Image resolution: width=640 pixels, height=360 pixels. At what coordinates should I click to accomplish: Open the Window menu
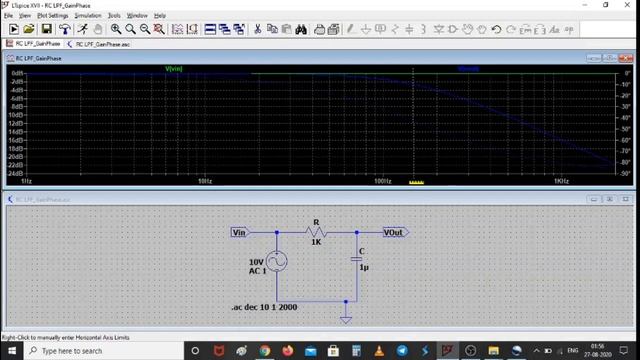(x=137, y=16)
